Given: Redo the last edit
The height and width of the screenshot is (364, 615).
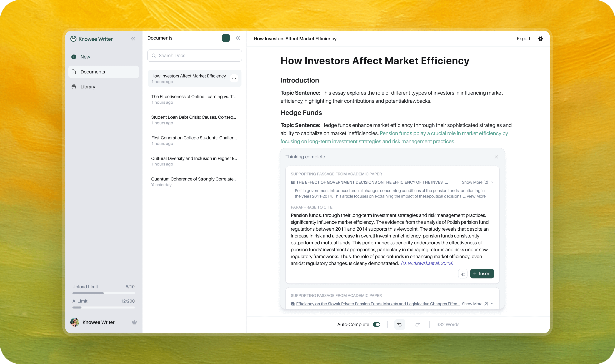Looking at the screenshot, I should (x=417, y=324).
